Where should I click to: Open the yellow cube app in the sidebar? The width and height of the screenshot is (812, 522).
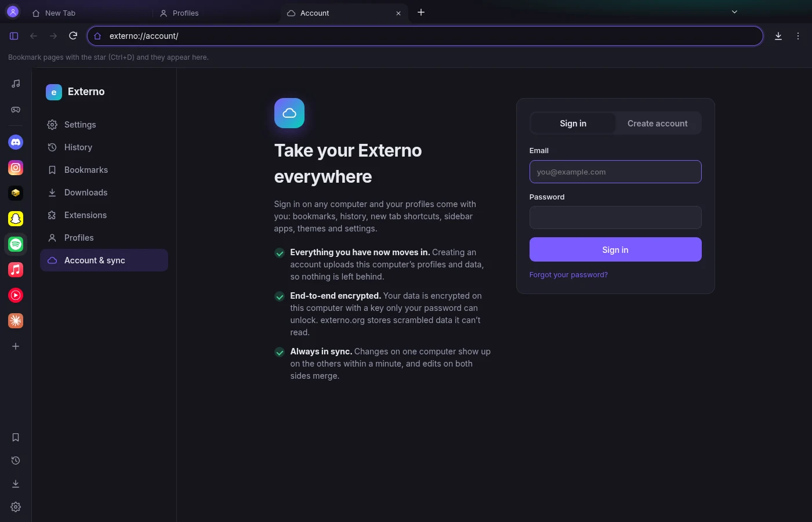(16, 193)
